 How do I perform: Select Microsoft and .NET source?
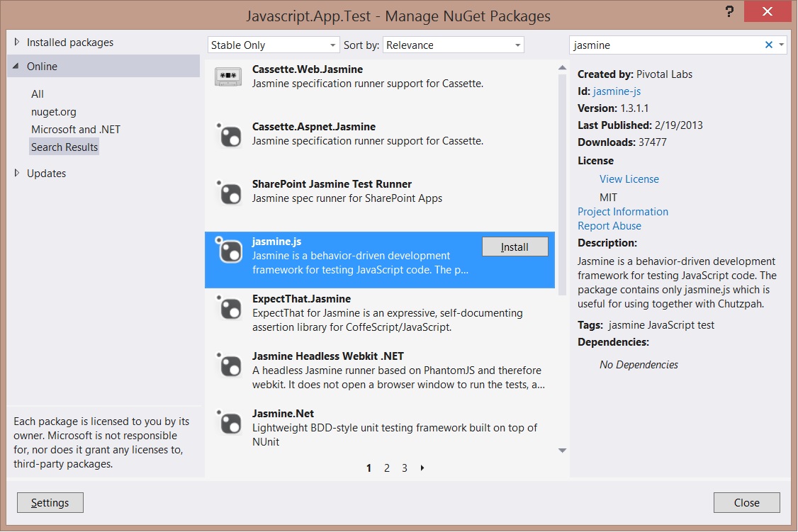[76, 129]
